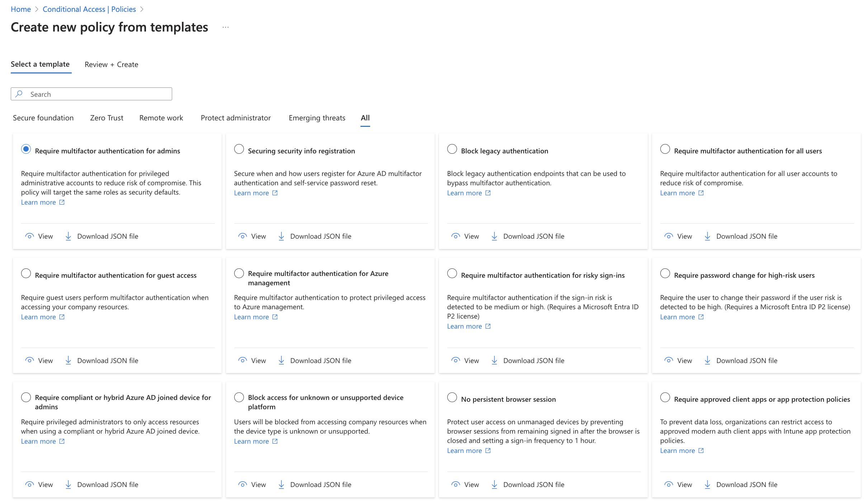Open the Review + Create tab
Image resolution: width=868 pixels, height=501 pixels.
coord(111,65)
